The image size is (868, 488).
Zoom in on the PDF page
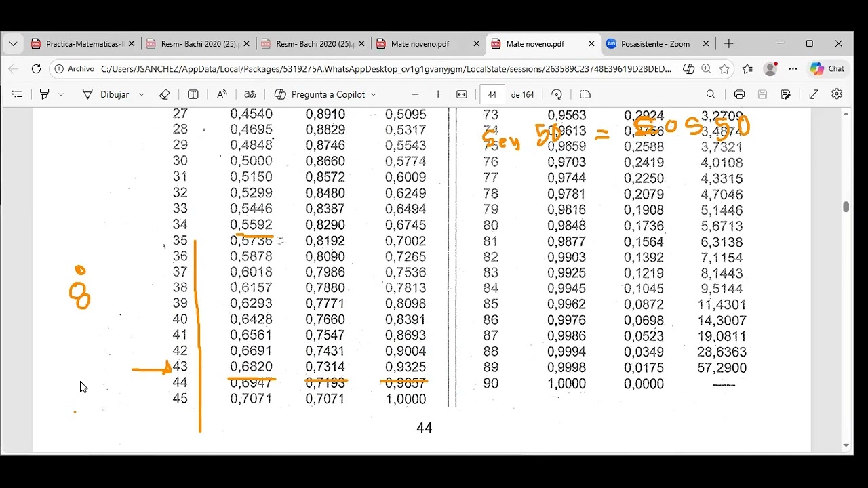[x=438, y=94]
